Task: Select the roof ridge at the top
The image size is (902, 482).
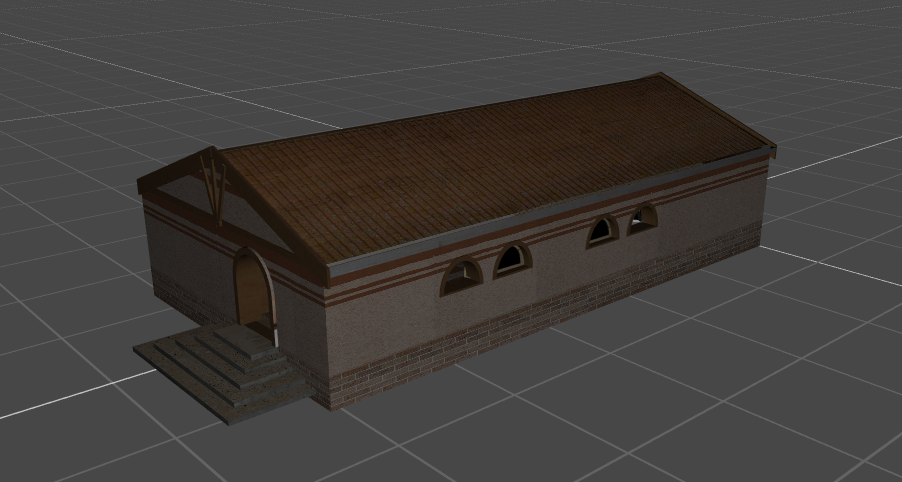Action: click(x=440, y=113)
